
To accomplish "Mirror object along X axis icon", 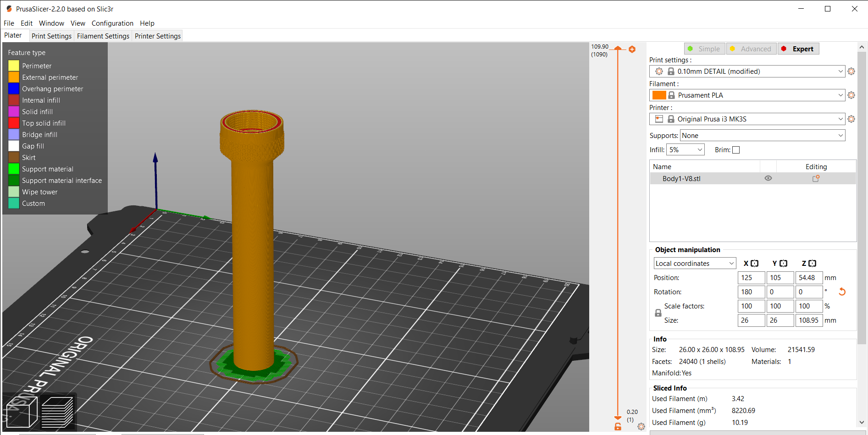I will coord(754,264).
